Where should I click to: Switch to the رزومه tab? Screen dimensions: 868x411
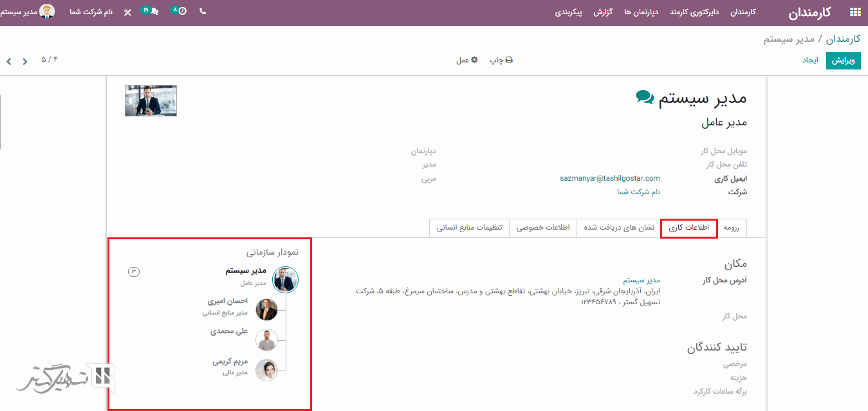click(x=732, y=228)
